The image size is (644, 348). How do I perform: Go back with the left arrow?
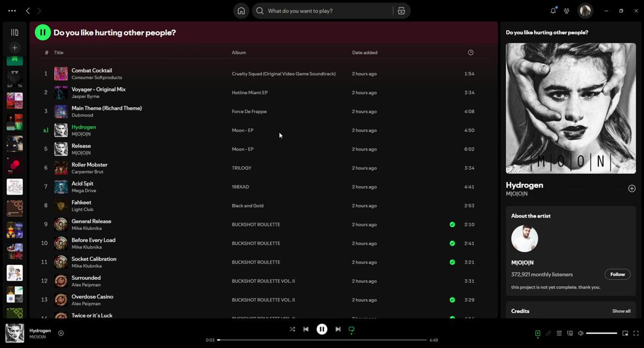[x=28, y=11]
